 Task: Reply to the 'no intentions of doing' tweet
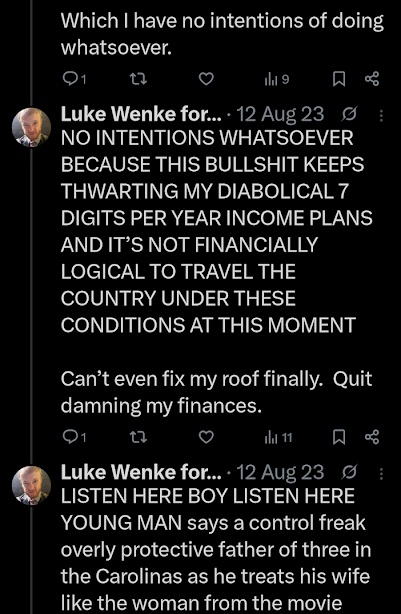[74, 79]
